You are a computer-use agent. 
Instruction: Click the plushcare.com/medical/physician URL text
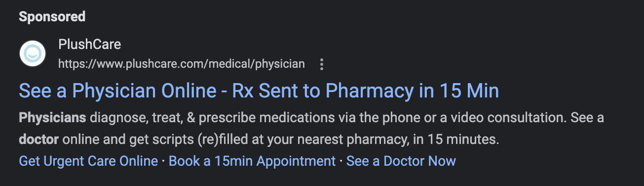(182, 64)
